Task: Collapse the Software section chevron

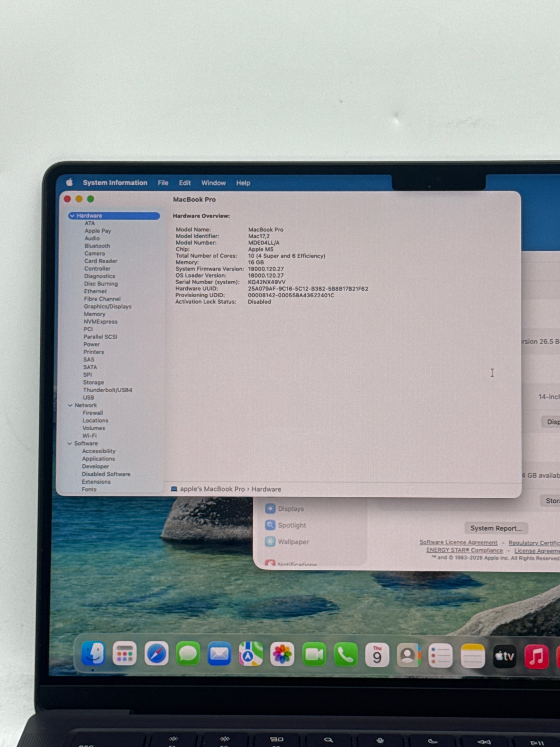Action: click(x=70, y=443)
